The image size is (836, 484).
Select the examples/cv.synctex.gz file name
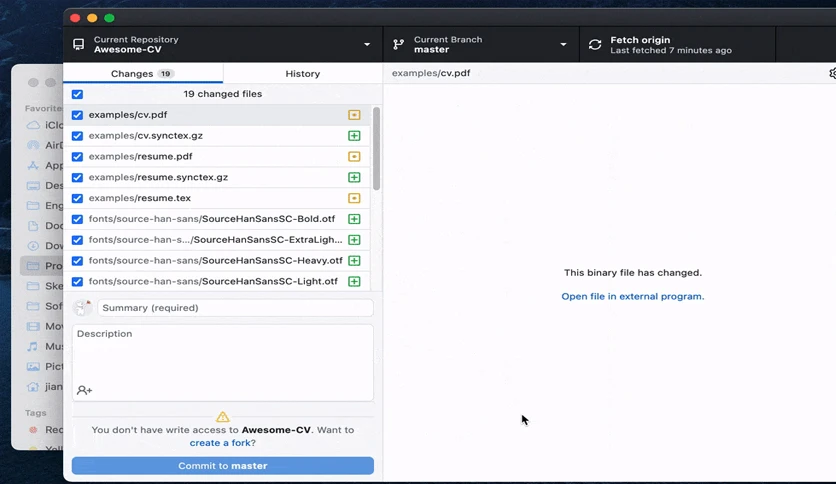146,135
